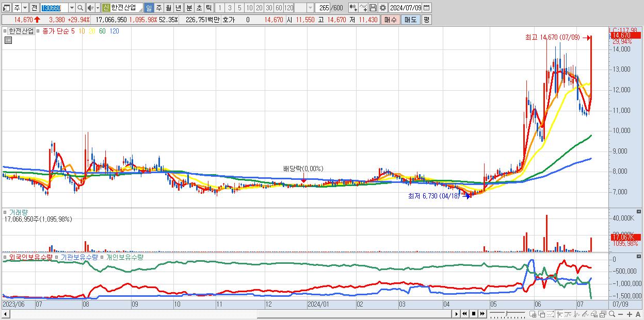This screenshot has width=644, height=320.
Task: Choose the 5 interval button
Action: point(239,8)
